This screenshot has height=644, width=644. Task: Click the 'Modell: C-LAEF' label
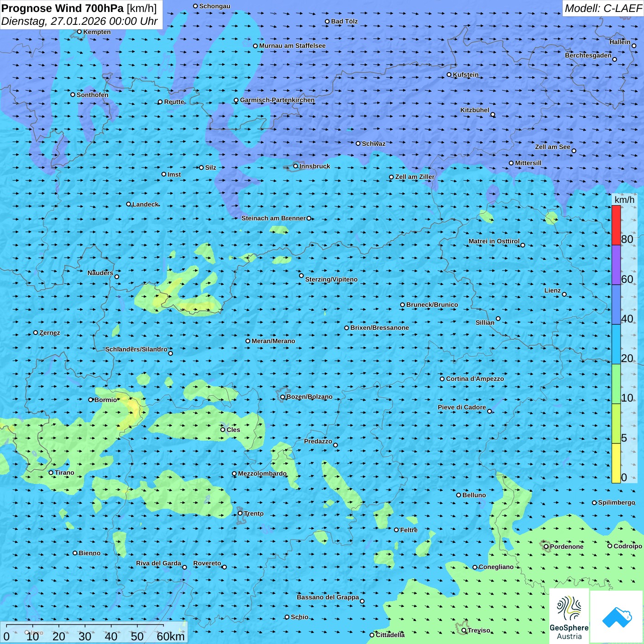(603, 8)
